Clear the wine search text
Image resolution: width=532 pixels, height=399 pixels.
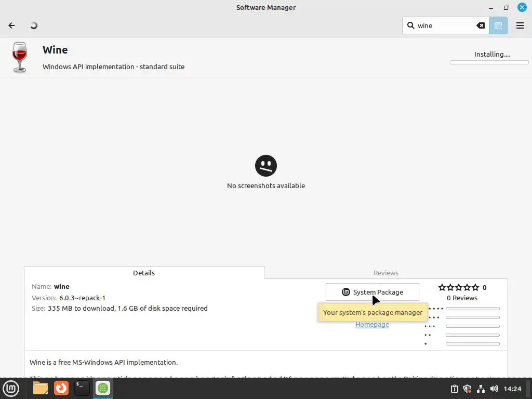[x=481, y=25]
